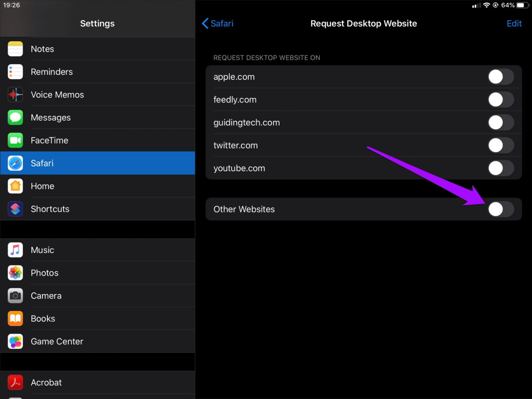Select the Home settings row
Viewport: 532px width, 399px height.
click(97, 186)
